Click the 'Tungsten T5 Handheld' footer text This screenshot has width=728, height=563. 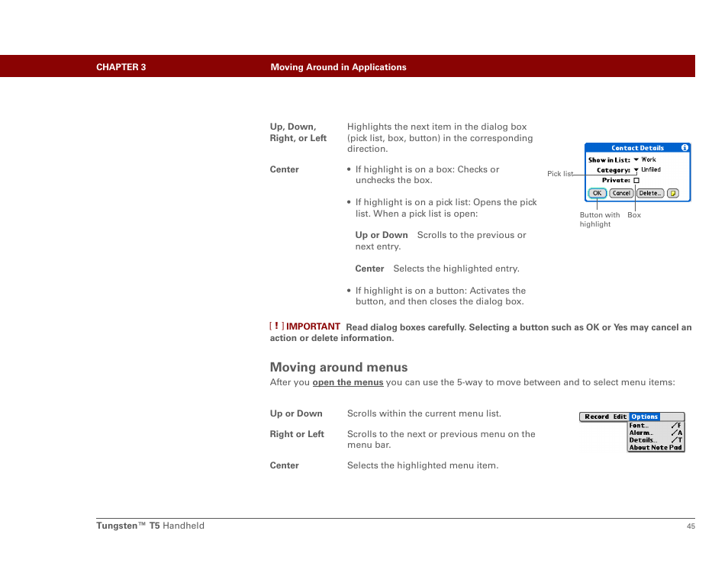click(x=150, y=526)
